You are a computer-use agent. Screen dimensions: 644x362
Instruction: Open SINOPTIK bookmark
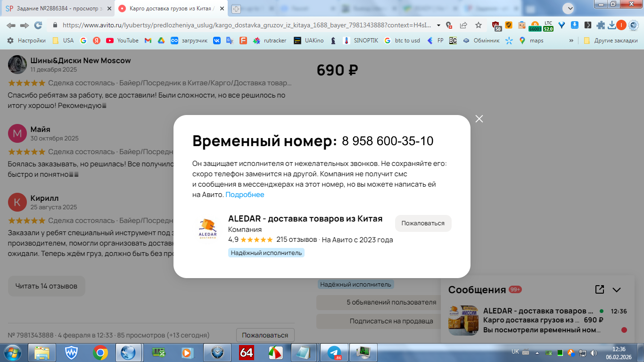[x=361, y=41]
